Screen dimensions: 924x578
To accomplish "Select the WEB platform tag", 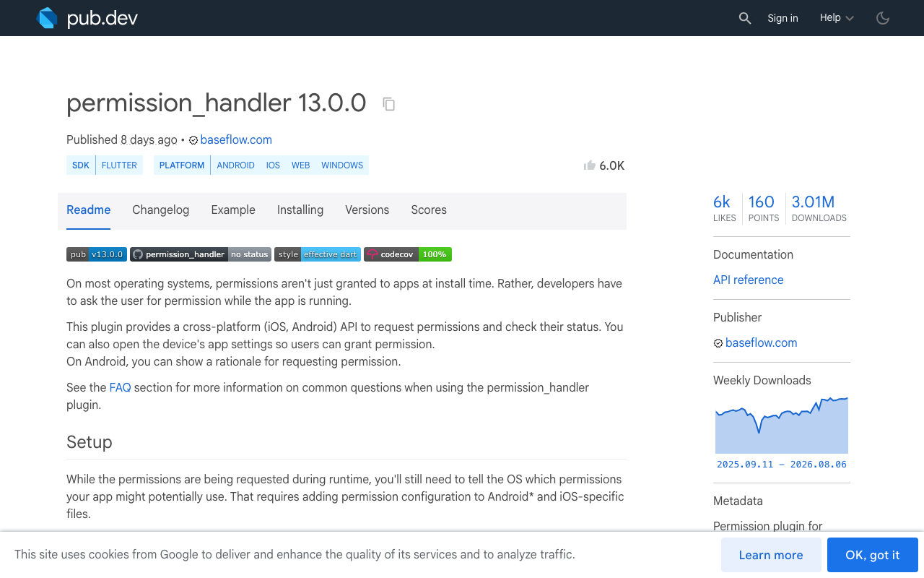I will (301, 165).
